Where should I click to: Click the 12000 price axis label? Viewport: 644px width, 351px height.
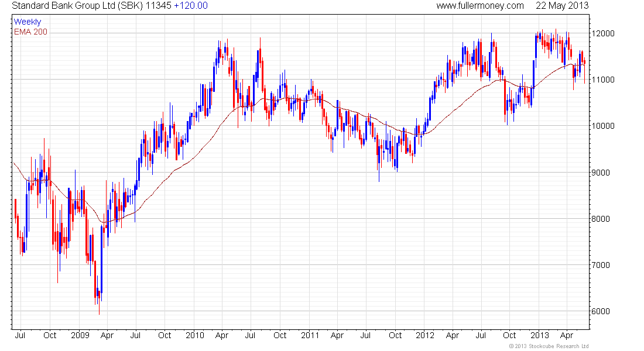(603, 34)
